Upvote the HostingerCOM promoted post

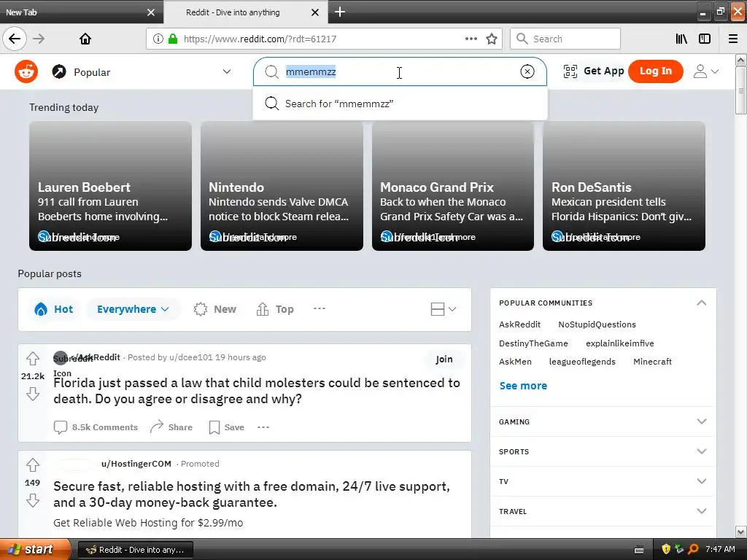pos(33,464)
